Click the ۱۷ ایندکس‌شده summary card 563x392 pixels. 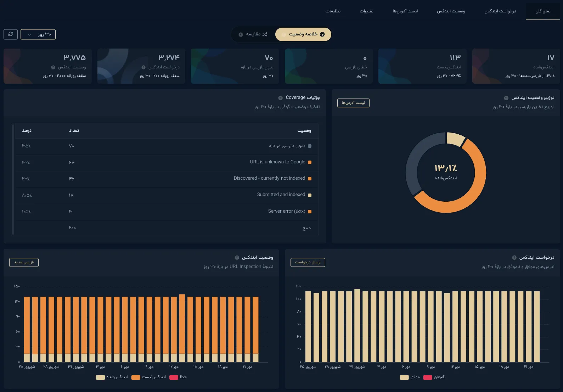pyautogui.click(x=516, y=66)
